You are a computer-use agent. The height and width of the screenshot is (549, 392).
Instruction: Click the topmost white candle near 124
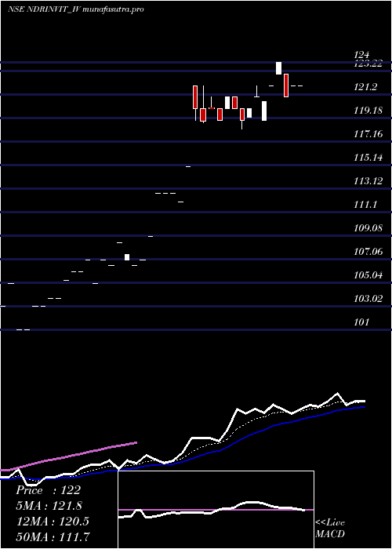[x=278, y=68]
